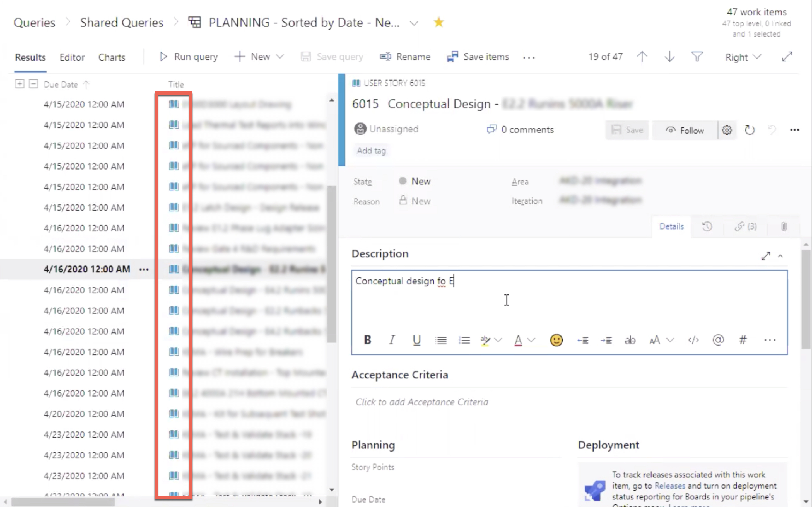
Task: Collapse the Description section chevron
Action: 780,257
